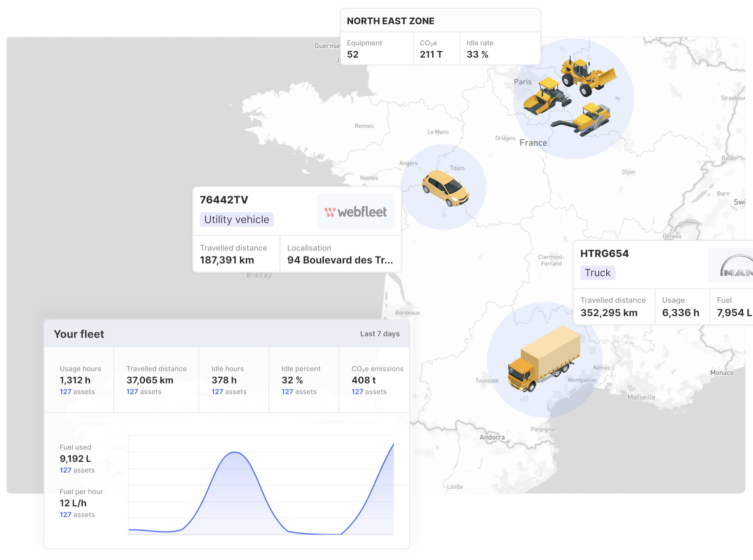Click the North East Zone card title
This screenshot has height=560, width=753.
(390, 21)
